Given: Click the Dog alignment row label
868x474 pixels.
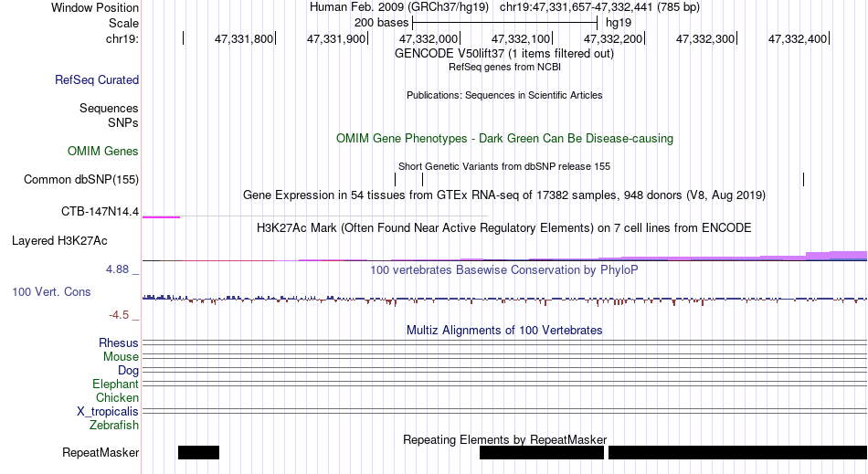Looking at the screenshot, I should (x=128, y=371).
